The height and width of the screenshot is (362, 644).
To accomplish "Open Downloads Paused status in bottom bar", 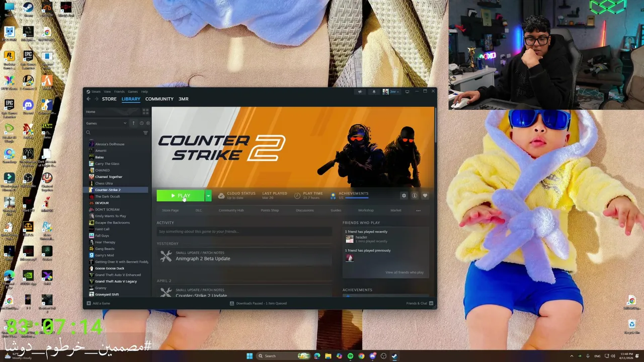I will (x=259, y=303).
